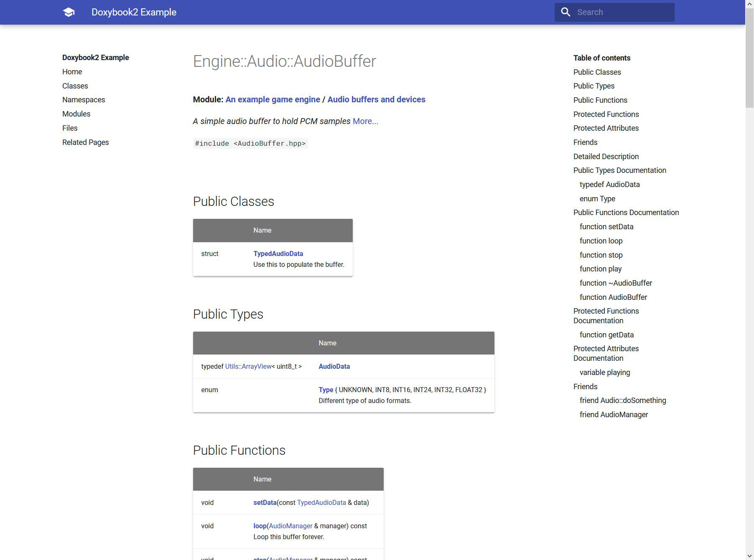Jump to typedef AudioData entry

pos(609,185)
